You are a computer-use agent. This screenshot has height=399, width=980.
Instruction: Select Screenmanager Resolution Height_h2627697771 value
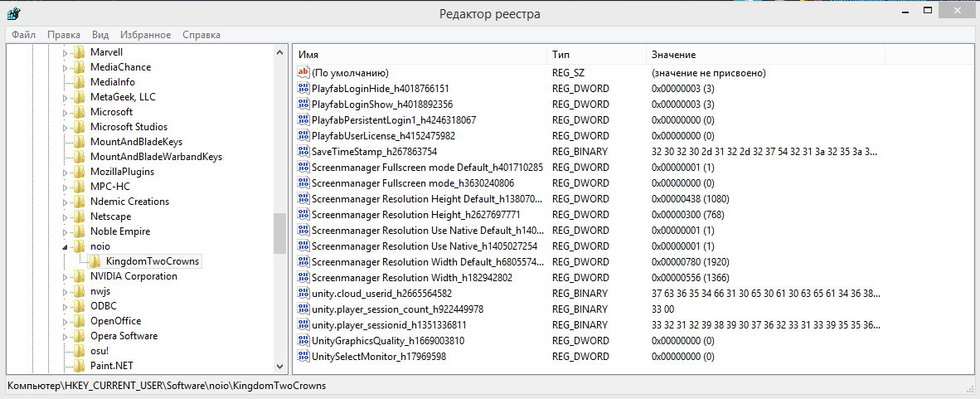[x=415, y=215]
